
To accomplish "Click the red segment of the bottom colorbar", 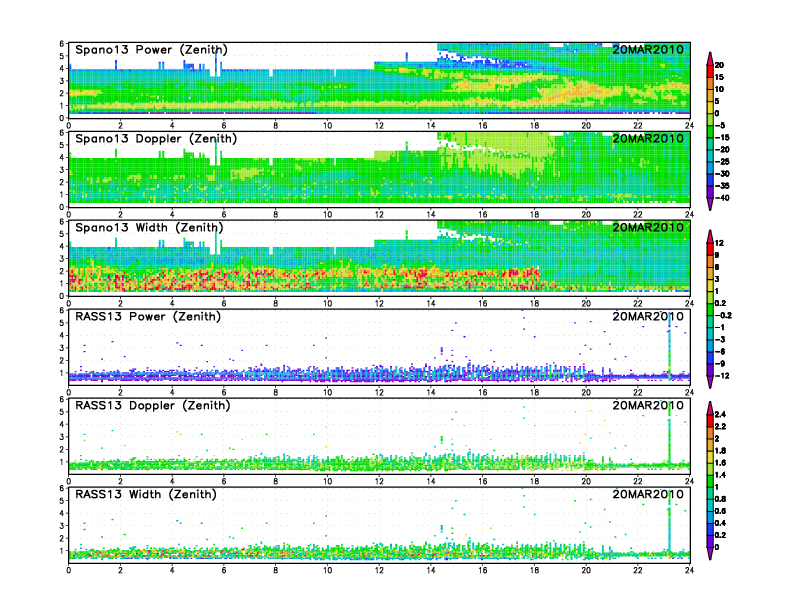I will [x=710, y=421].
